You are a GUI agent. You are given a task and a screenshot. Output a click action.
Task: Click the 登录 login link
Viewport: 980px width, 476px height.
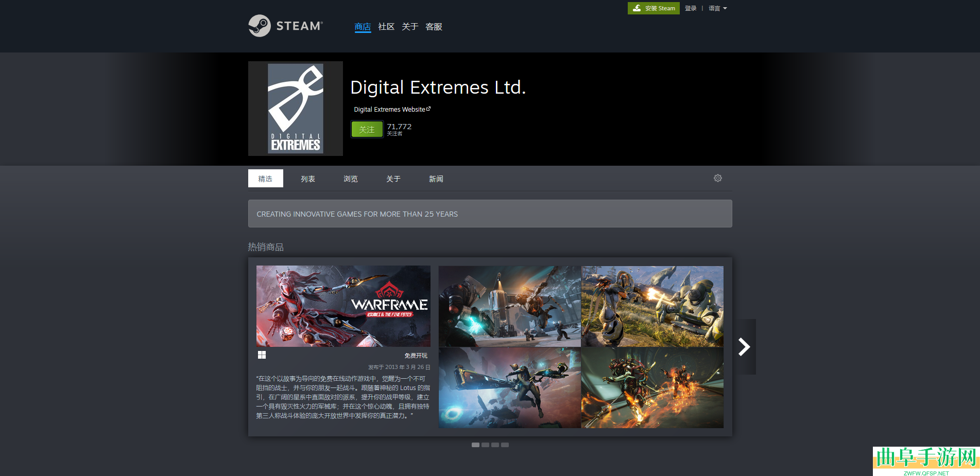coord(691,8)
